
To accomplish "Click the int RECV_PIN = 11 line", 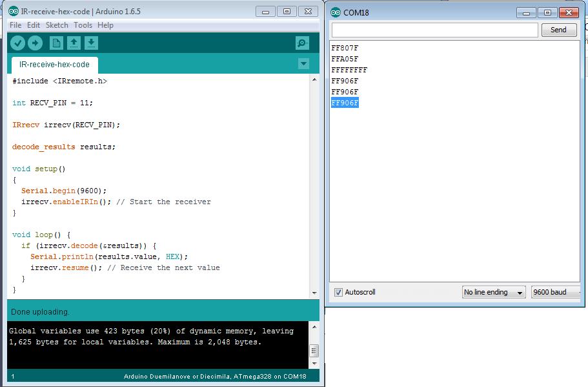I will pos(52,103).
